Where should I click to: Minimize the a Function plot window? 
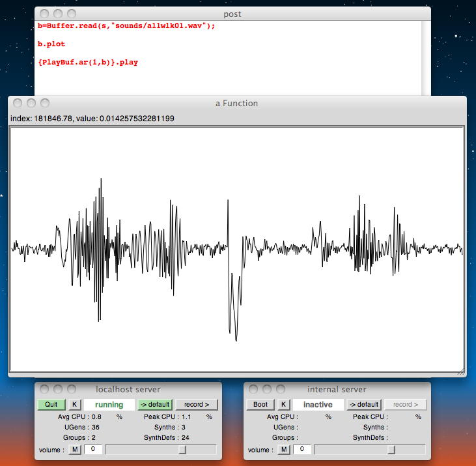click(31, 103)
